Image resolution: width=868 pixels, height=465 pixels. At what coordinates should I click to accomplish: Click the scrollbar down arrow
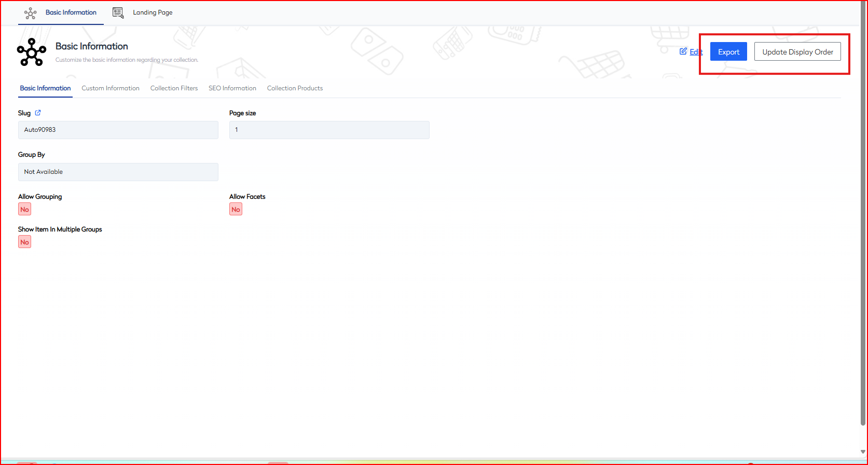(x=863, y=452)
